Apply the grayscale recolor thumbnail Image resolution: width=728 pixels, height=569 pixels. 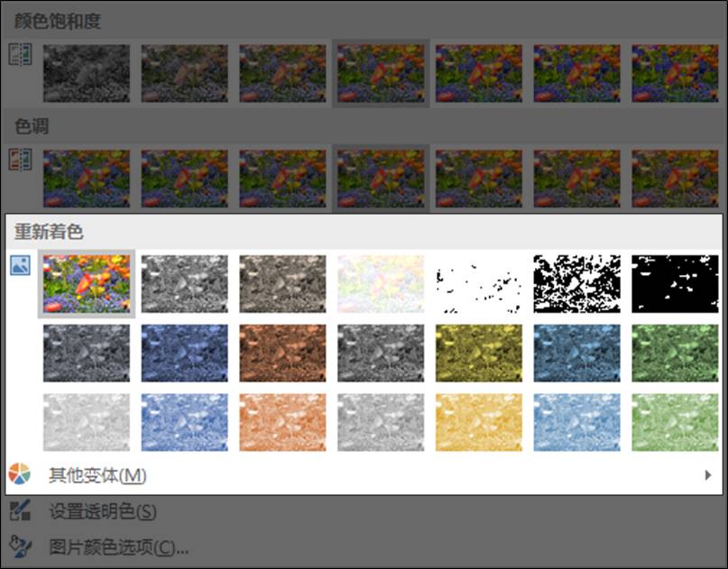tap(184, 283)
